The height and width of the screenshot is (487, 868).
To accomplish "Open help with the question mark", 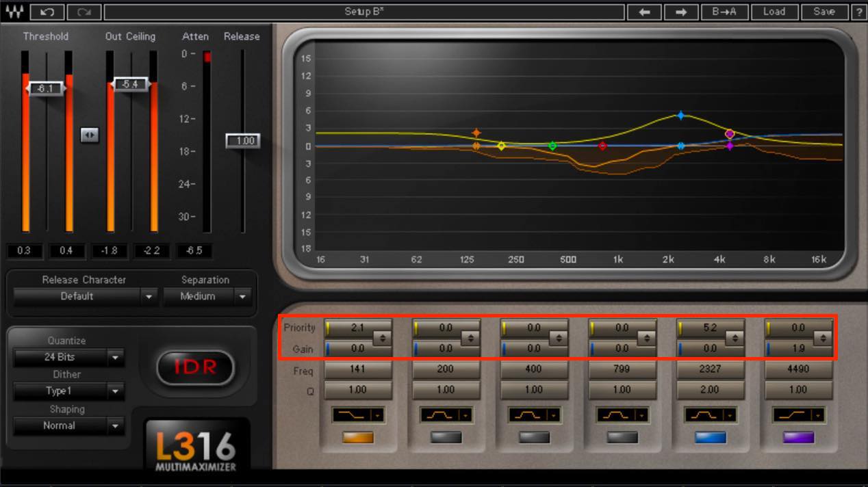I will pos(858,12).
